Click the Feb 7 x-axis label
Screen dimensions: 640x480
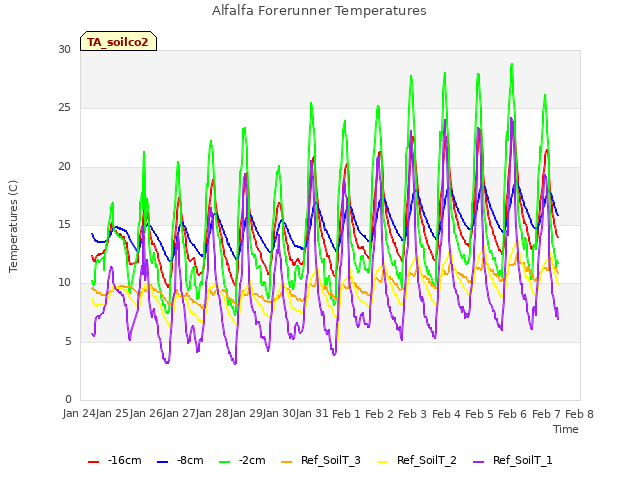tap(546, 414)
